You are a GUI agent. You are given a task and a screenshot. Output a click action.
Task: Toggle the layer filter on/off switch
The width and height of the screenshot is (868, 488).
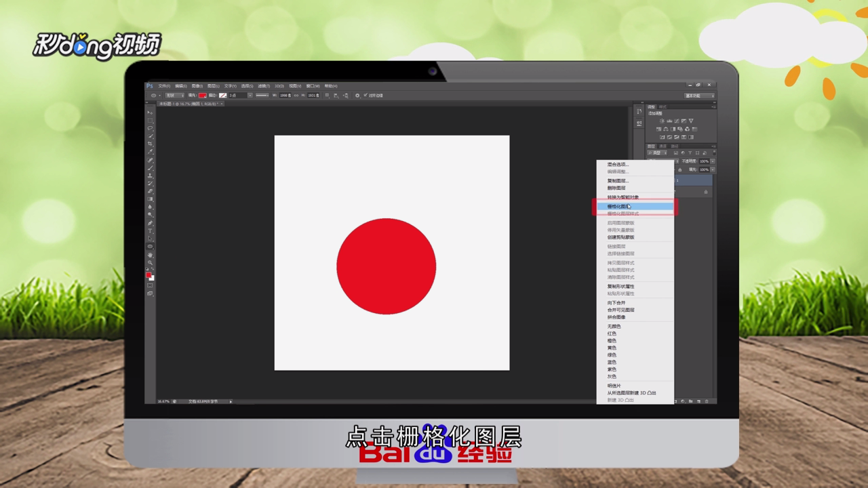click(714, 153)
